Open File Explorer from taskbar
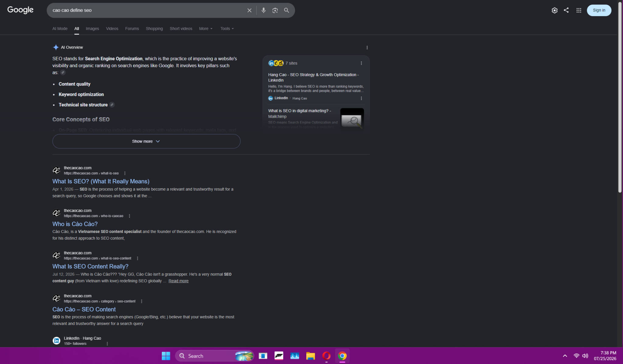This screenshot has height=364, width=623. click(310, 356)
